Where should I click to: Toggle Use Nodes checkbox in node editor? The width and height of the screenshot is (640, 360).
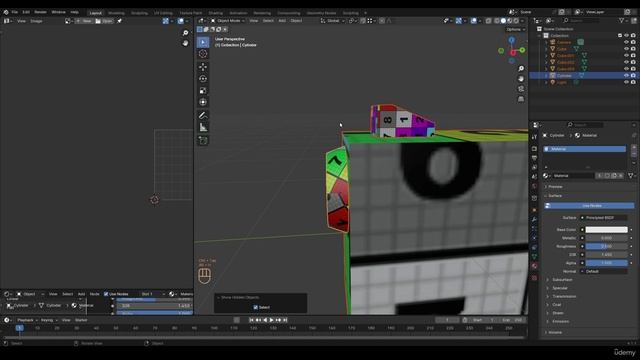click(x=106, y=294)
